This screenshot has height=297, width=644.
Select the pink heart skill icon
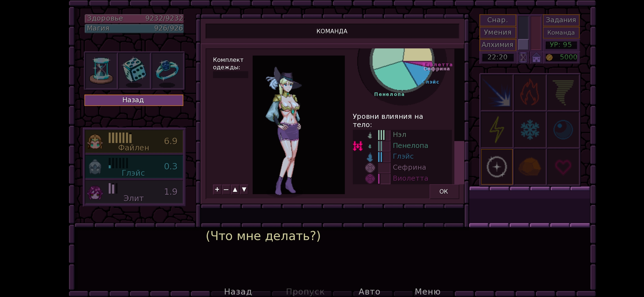(x=563, y=167)
